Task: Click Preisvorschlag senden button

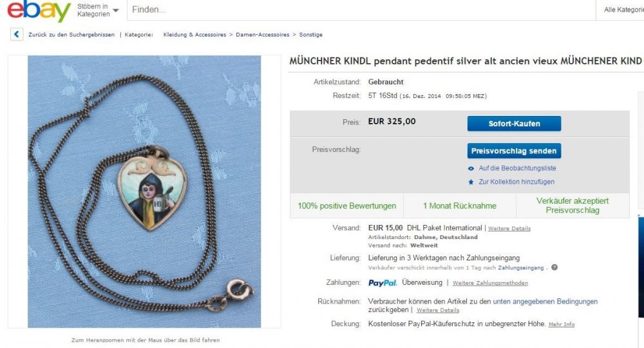Action: click(514, 151)
